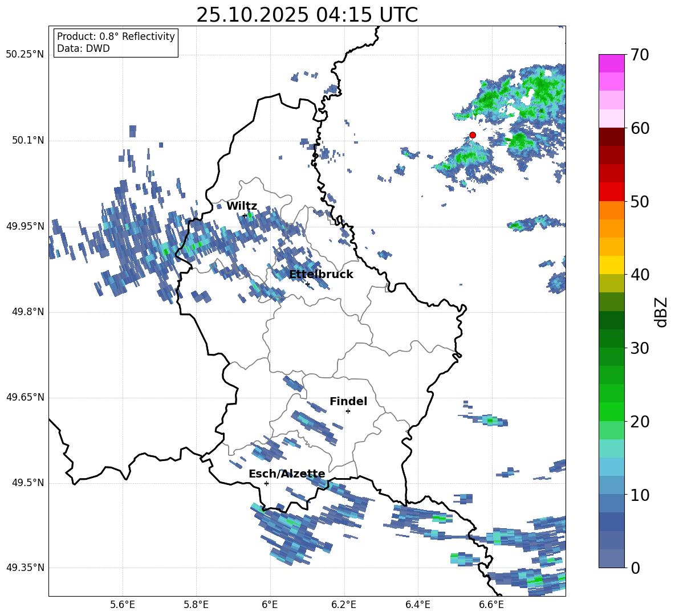Click the 50.1°N latitude label
This screenshot has height=616, width=675.
pyautogui.click(x=27, y=141)
